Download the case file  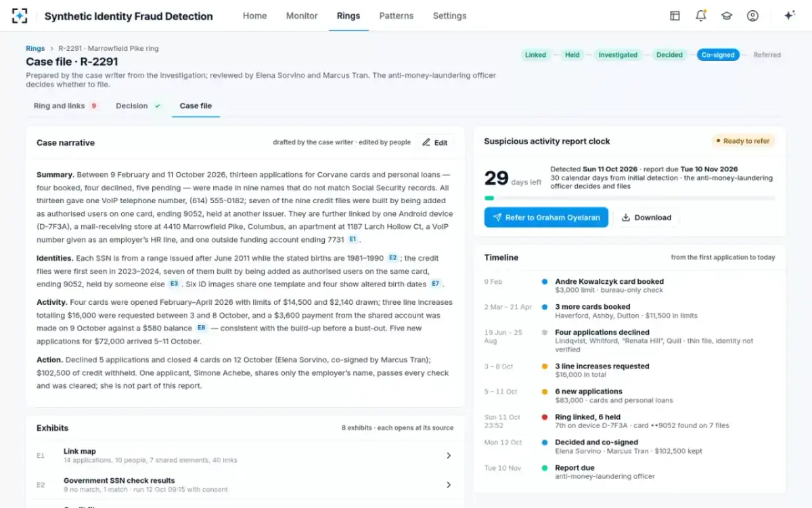click(646, 217)
